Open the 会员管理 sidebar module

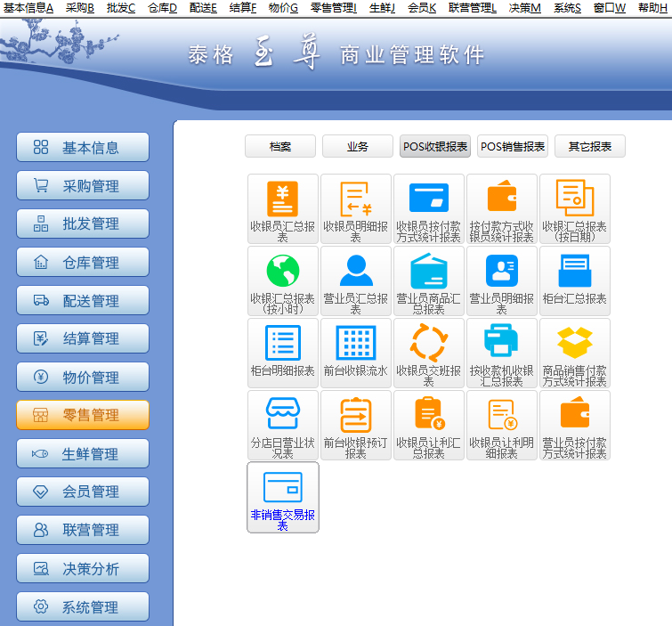click(83, 492)
